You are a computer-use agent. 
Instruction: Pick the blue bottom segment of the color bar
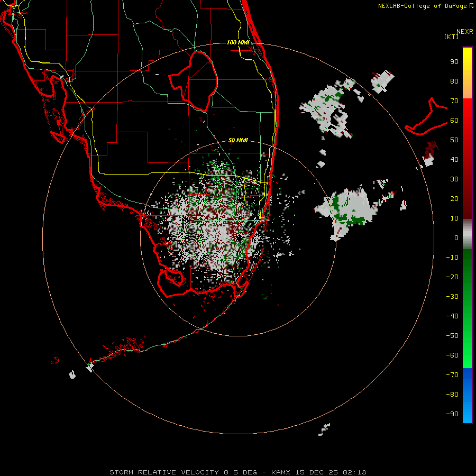pos(467,396)
